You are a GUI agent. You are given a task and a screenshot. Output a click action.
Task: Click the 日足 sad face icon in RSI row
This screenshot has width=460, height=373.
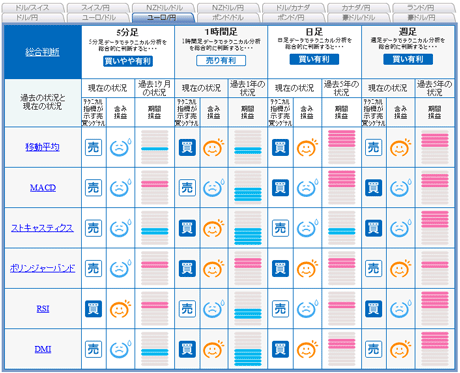point(307,309)
